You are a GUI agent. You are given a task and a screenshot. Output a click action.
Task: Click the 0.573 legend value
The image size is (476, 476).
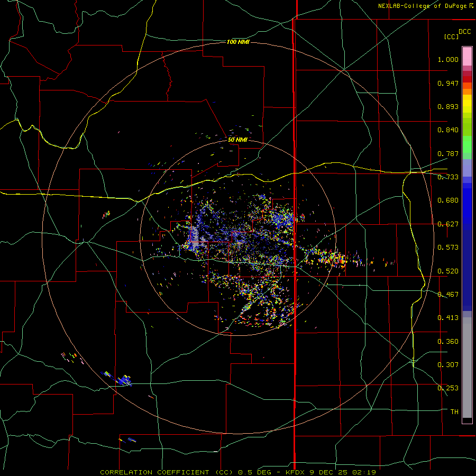pos(448,248)
